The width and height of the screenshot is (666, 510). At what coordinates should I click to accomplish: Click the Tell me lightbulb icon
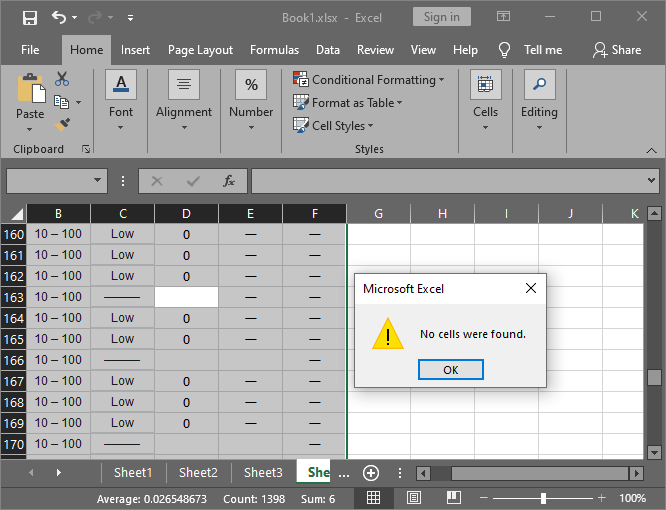[504, 50]
